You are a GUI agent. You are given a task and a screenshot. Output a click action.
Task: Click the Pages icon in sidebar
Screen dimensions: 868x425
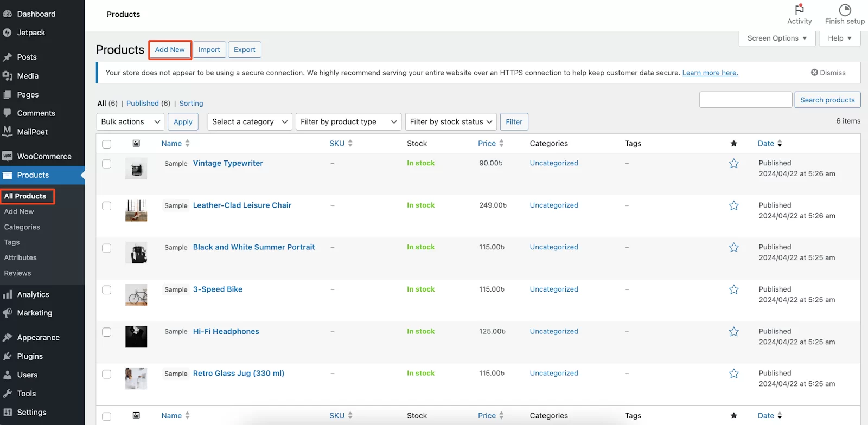(8, 94)
